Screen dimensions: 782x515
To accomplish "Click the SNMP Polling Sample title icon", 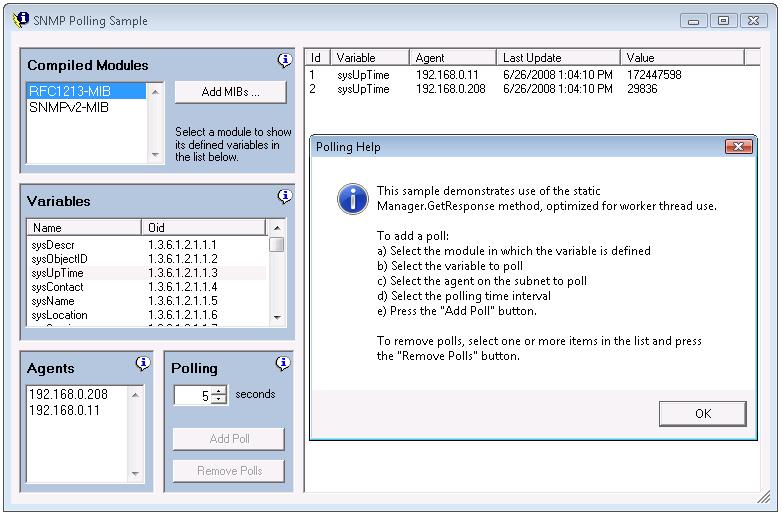I will [18, 20].
